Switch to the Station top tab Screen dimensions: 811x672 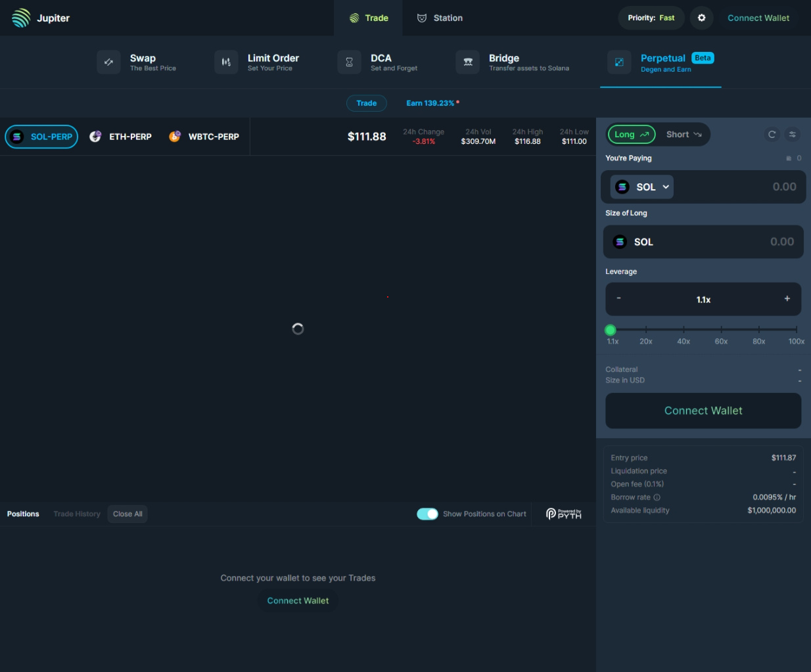(440, 18)
